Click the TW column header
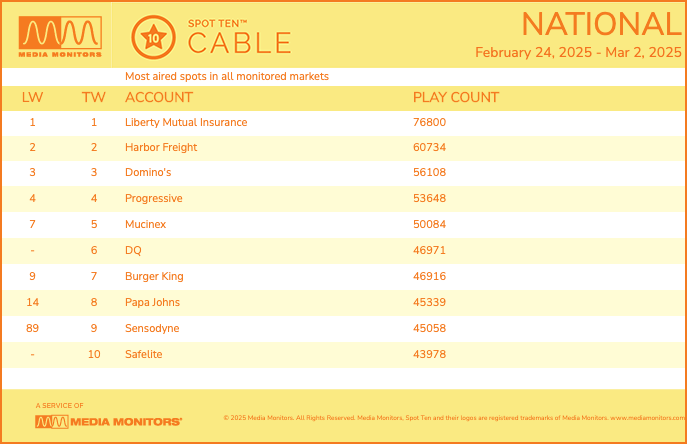687x444 pixels. coord(94,97)
